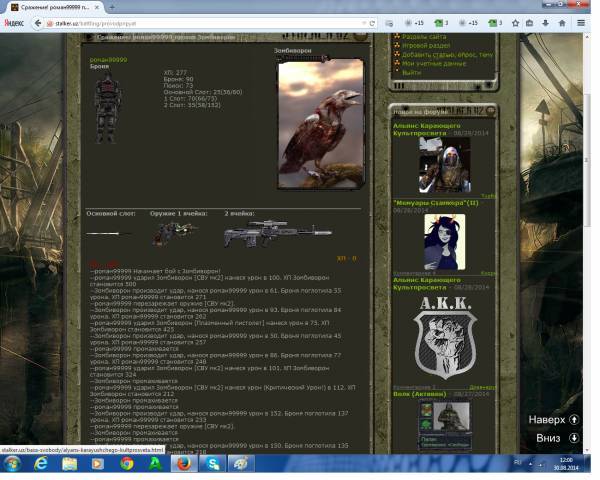Screen dimensions: 600x480
Task: Click the first weather +15 toolbar widget
Action: [x=415, y=23]
